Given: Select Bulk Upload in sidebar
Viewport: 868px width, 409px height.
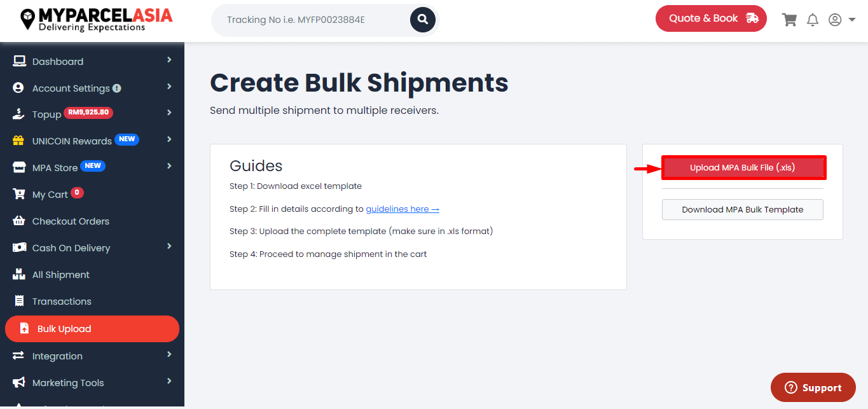Looking at the screenshot, I should point(92,329).
